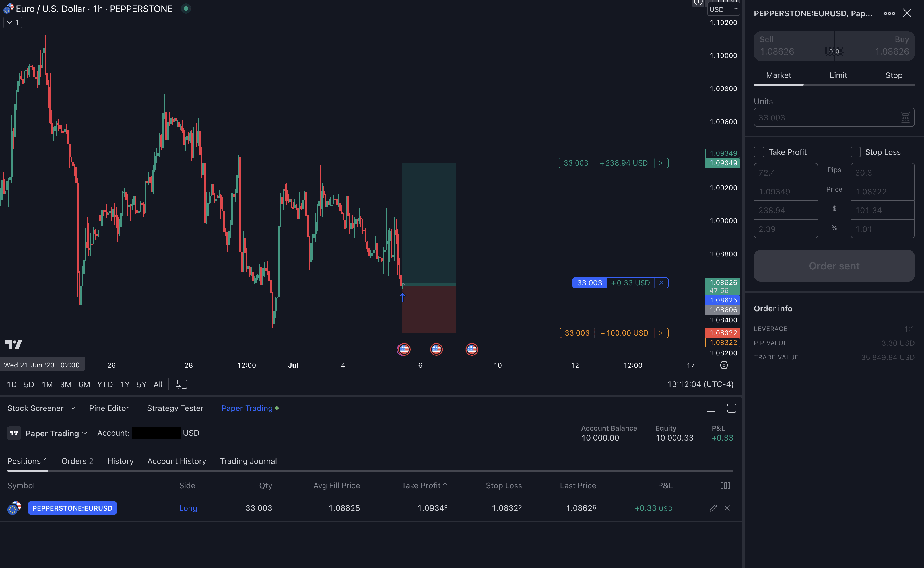Open chart settings via the gear icon
Image resolution: width=924 pixels, height=568 pixels.
tap(724, 365)
